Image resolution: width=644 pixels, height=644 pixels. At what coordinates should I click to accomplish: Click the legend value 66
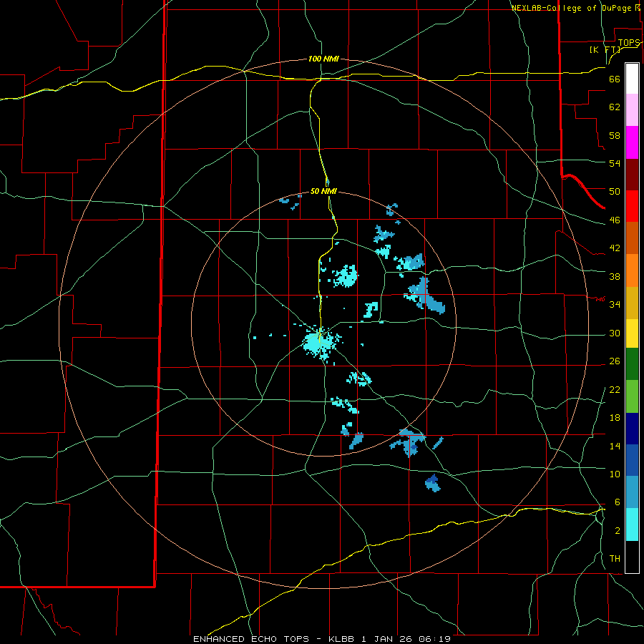click(x=615, y=79)
